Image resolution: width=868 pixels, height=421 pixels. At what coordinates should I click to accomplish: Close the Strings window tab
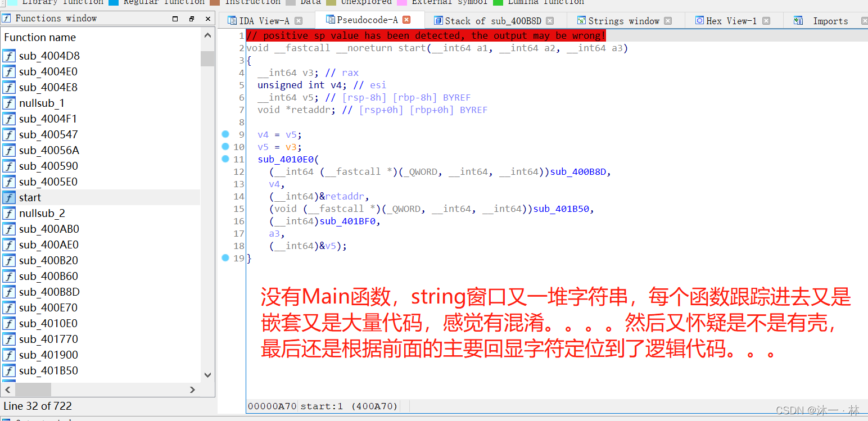point(668,21)
